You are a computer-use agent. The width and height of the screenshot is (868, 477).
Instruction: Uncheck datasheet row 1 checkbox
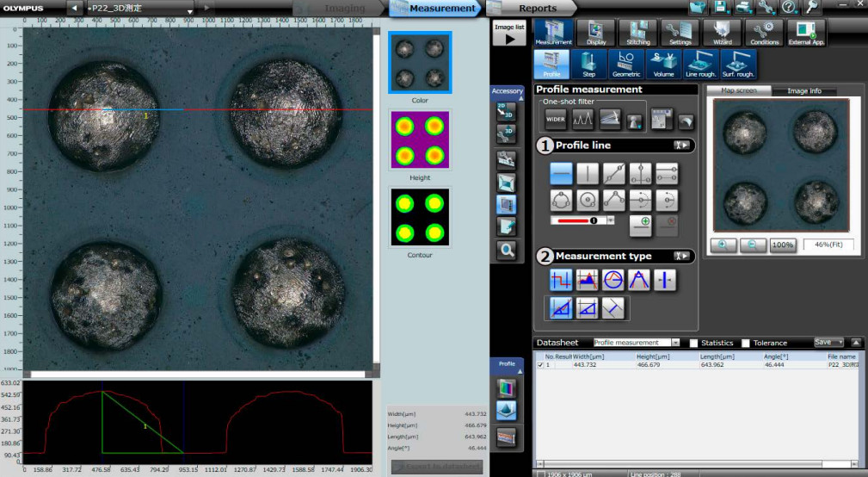tap(540, 365)
